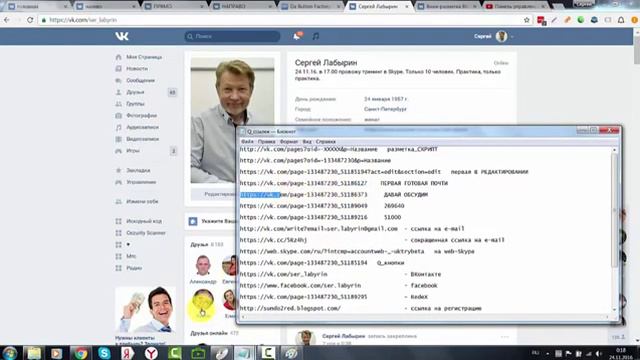Screen dimensions: 640x360
Task: Open Skype from the taskbar
Action: click(104, 353)
